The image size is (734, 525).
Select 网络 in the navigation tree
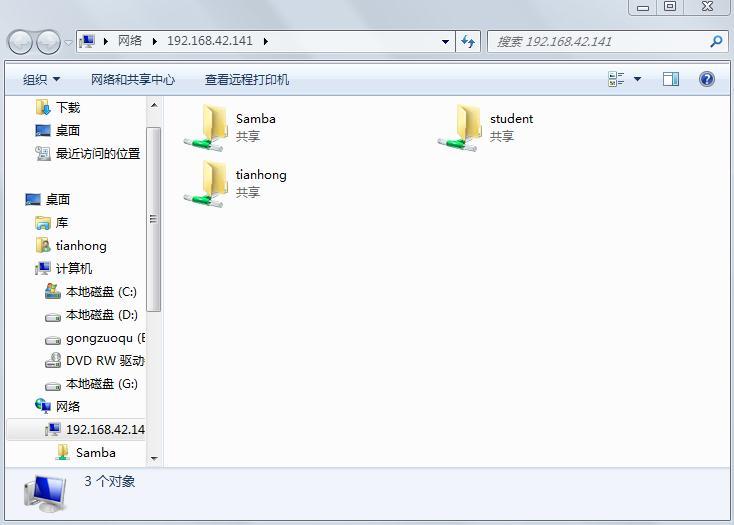point(58,407)
